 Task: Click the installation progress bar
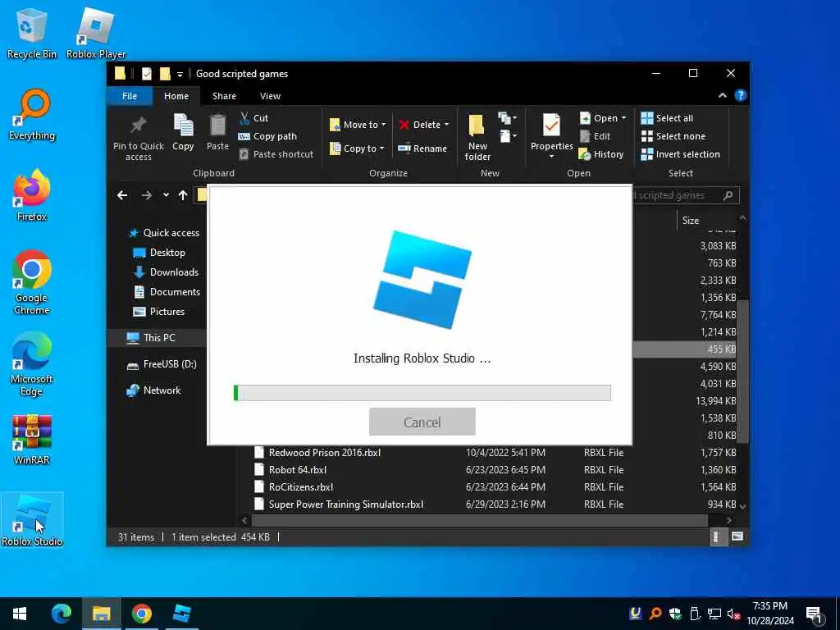(x=422, y=393)
